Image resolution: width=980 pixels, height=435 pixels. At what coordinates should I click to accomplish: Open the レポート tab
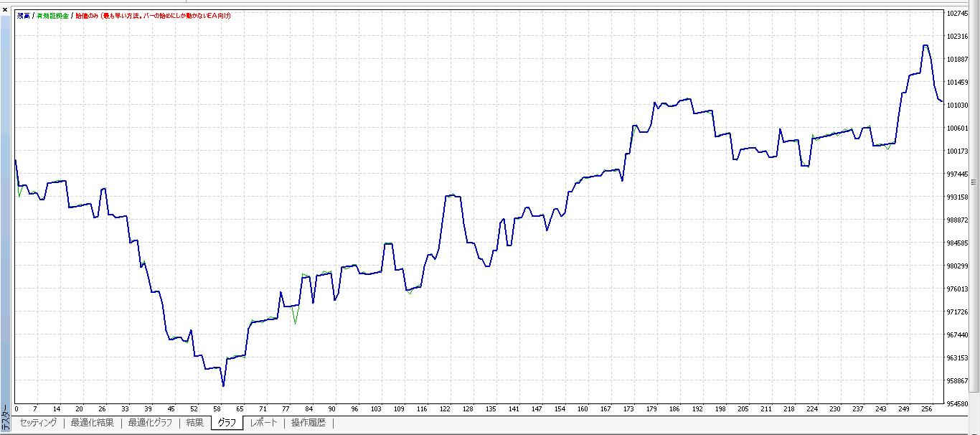[x=263, y=423]
